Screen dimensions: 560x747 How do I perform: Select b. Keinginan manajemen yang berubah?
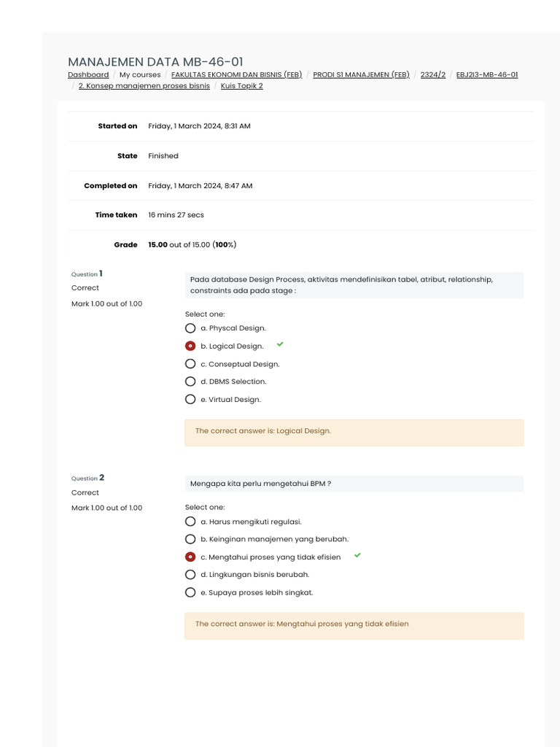(190, 539)
